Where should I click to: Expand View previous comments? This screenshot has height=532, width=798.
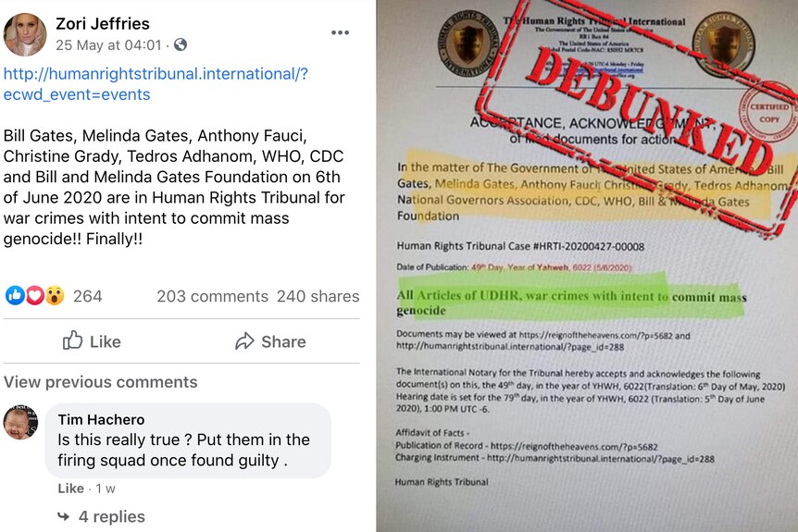100,382
